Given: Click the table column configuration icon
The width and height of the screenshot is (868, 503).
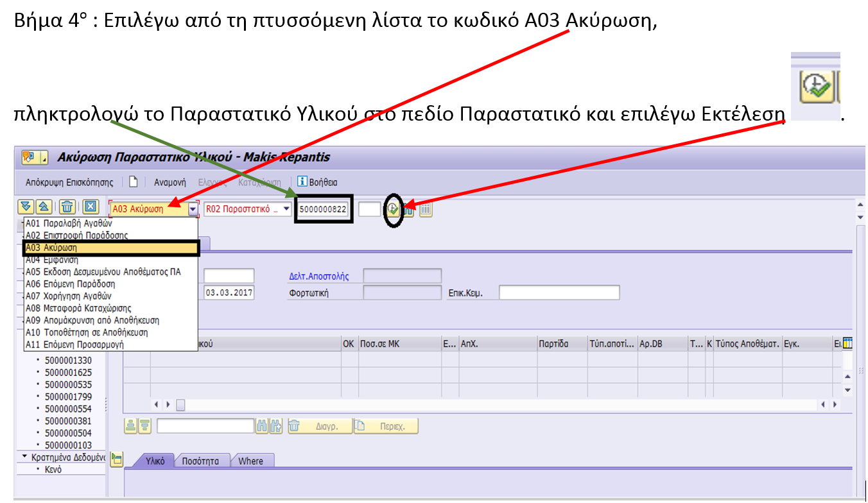Looking at the screenshot, I should (x=847, y=343).
